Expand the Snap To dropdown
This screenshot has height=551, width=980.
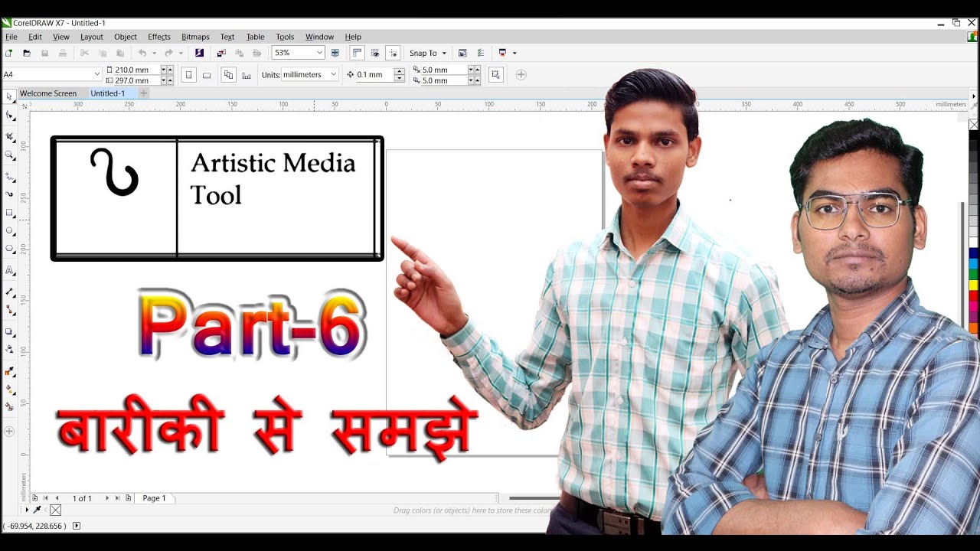coord(428,53)
